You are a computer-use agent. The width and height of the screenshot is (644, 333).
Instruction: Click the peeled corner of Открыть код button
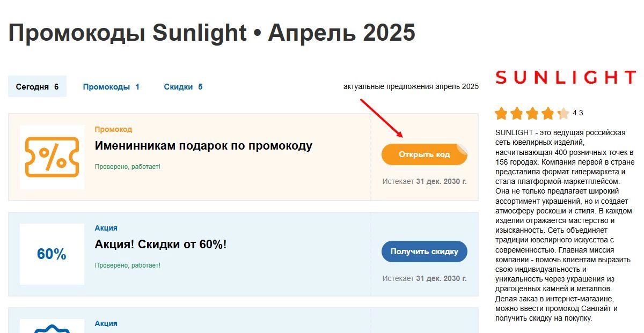[x=462, y=149]
